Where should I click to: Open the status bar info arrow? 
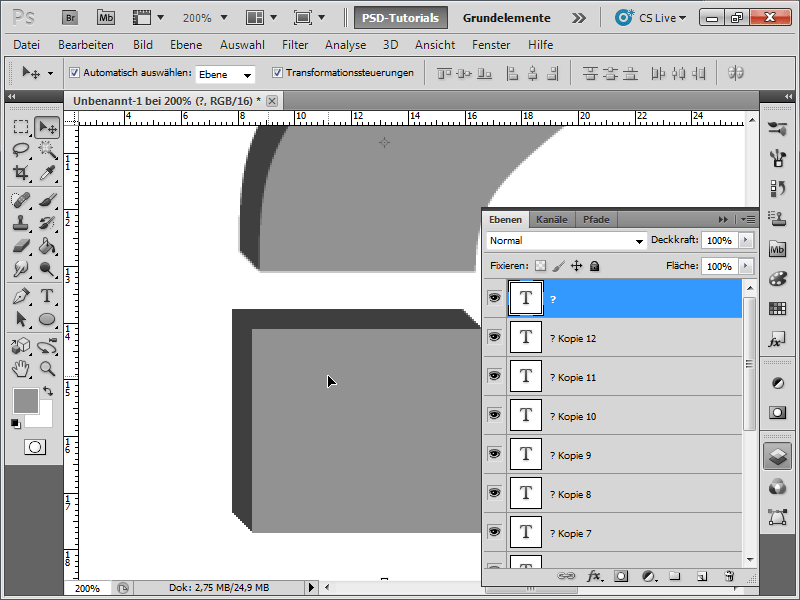[x=311, y=588]
